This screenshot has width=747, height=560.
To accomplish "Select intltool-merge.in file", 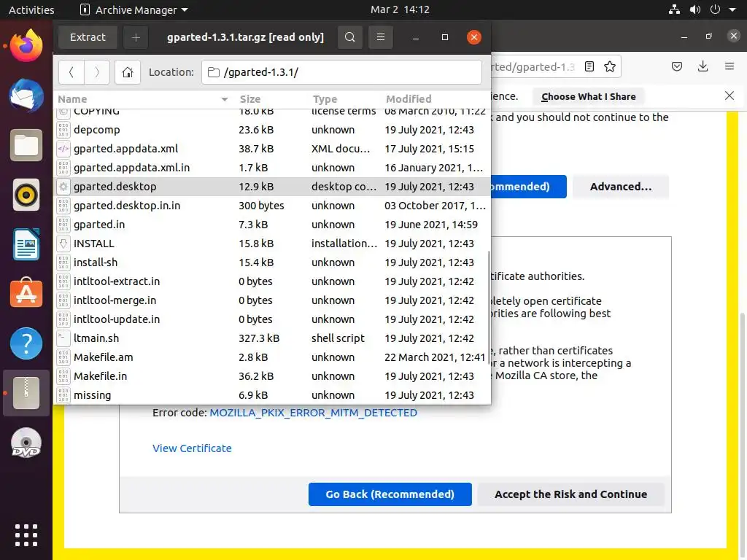I will (x=272, y=300).
